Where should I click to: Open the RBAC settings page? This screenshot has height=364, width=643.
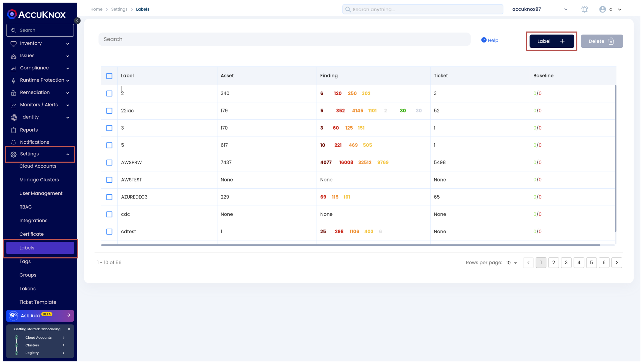[26, 207]
